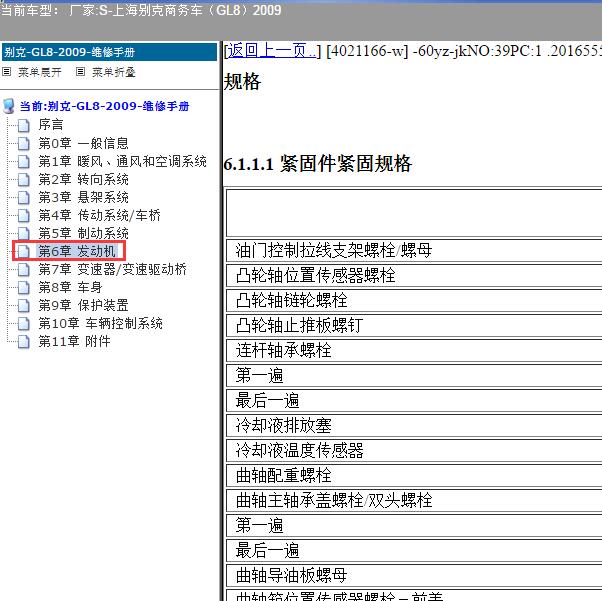Image resolution: width=602 pixels, height=601 pixels.
Task: Click the expand icon next to 菜单展开
Action: tap(7, 72)
